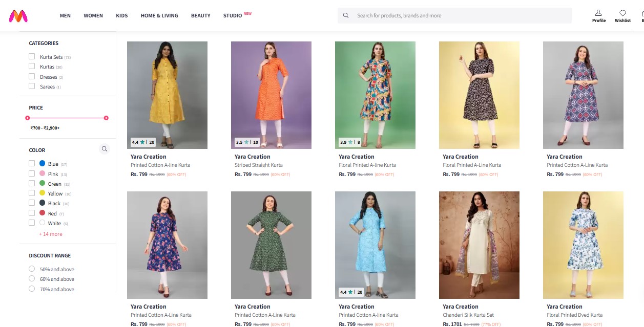Check the Kurtas category
Image resolution: width=644 pixels, height=327 pixels.
click(x=32, y=67)
